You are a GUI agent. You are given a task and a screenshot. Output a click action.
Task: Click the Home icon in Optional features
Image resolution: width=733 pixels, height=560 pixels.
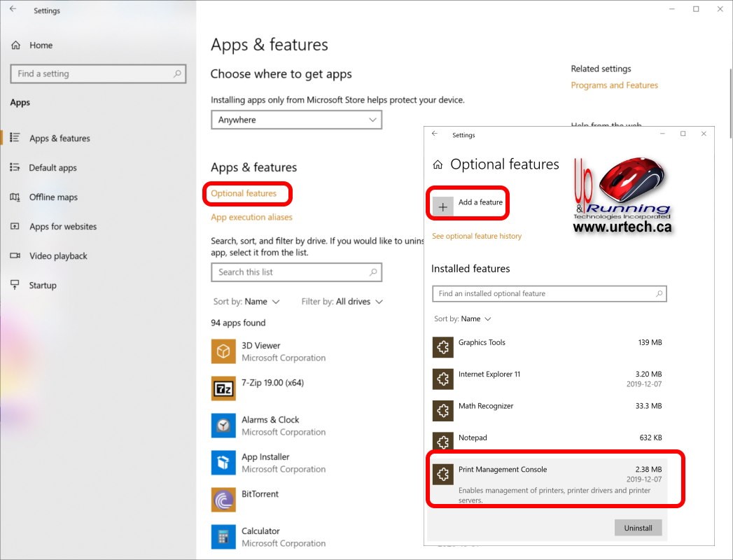[438, 164]
